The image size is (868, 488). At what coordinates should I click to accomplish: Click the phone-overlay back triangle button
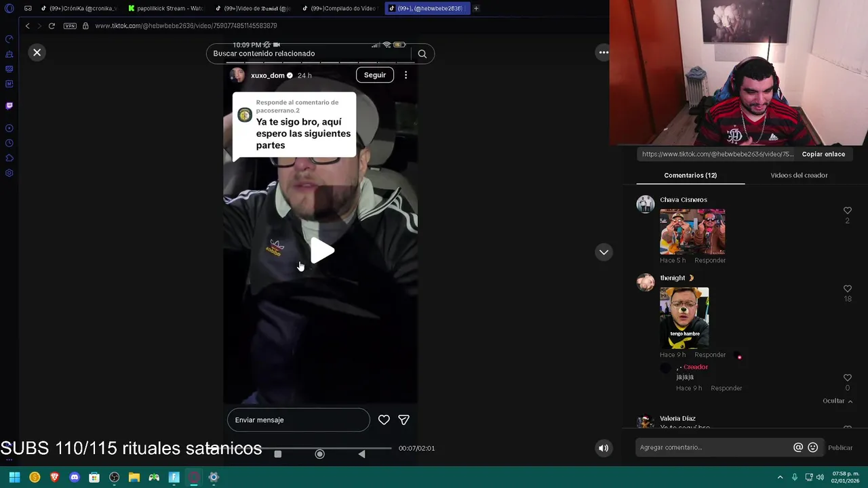click(x=361, y=454)
